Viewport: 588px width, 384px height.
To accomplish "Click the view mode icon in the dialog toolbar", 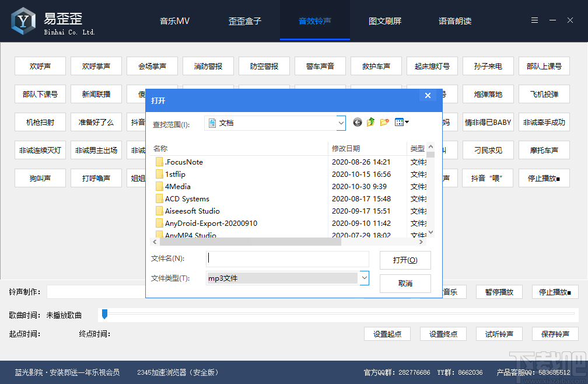I will [399, 122].
